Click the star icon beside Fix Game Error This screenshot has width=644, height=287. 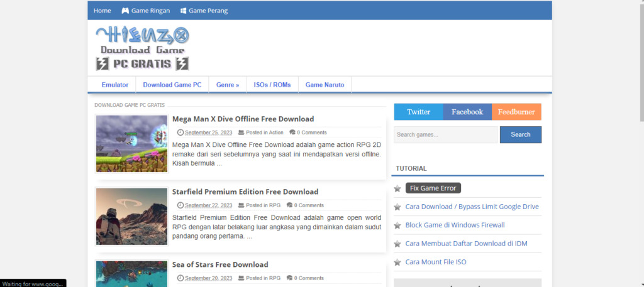point(397,188)
